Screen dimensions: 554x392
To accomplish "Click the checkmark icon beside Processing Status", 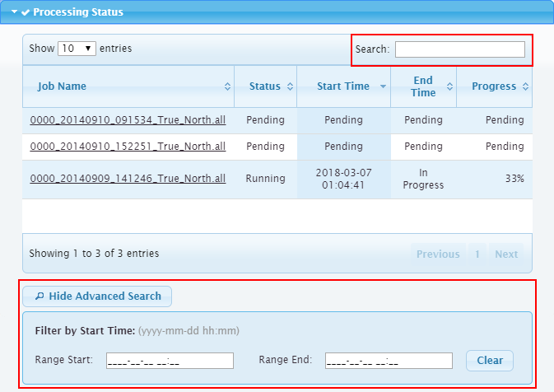I will (x=26, y=12).
